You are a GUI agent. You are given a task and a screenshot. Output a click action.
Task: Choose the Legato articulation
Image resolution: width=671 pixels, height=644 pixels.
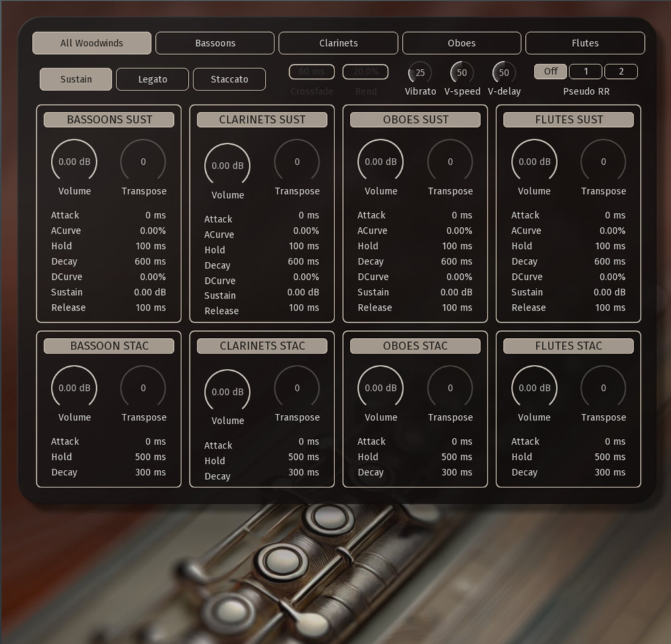[153, 79]
